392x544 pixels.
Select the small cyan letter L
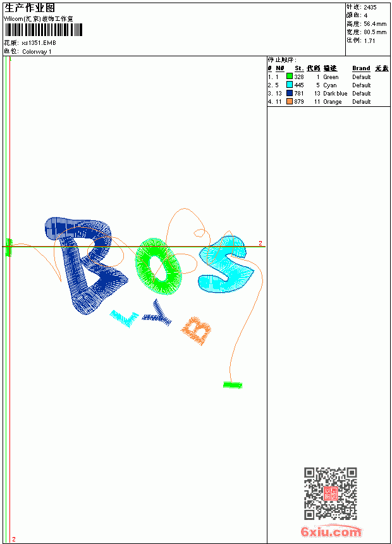(124, 318)
